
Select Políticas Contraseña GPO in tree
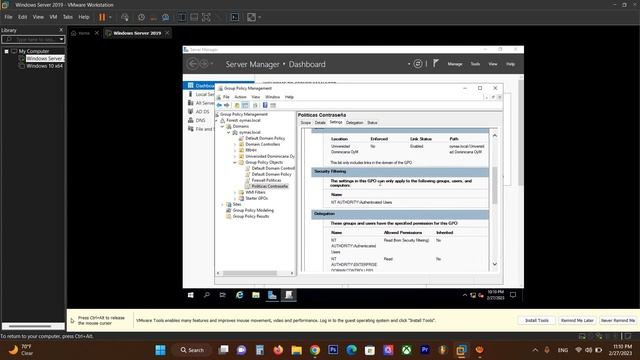click(x=269, y=186)
